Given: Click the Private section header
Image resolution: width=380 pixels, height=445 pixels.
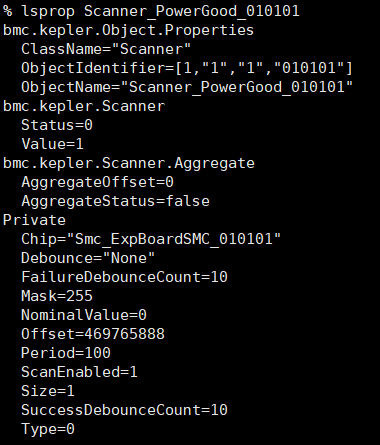Looking at the screenshot, I should click(x=34, y=220).
